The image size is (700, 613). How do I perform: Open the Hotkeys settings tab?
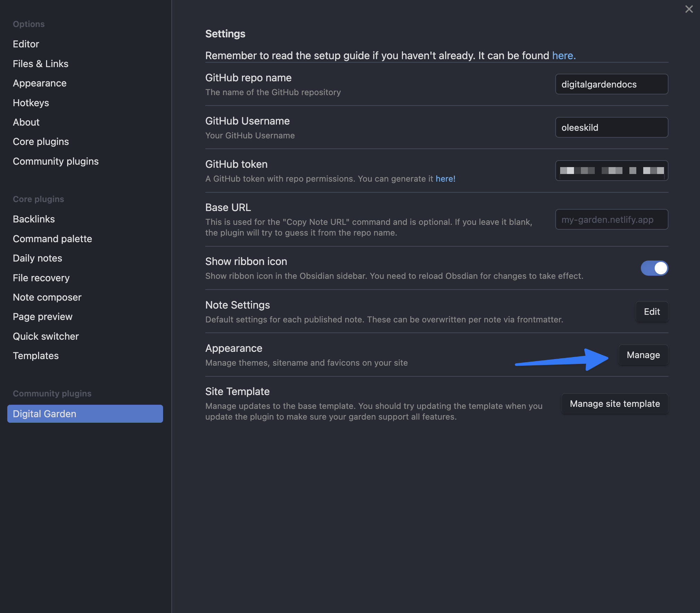point(31,103)
